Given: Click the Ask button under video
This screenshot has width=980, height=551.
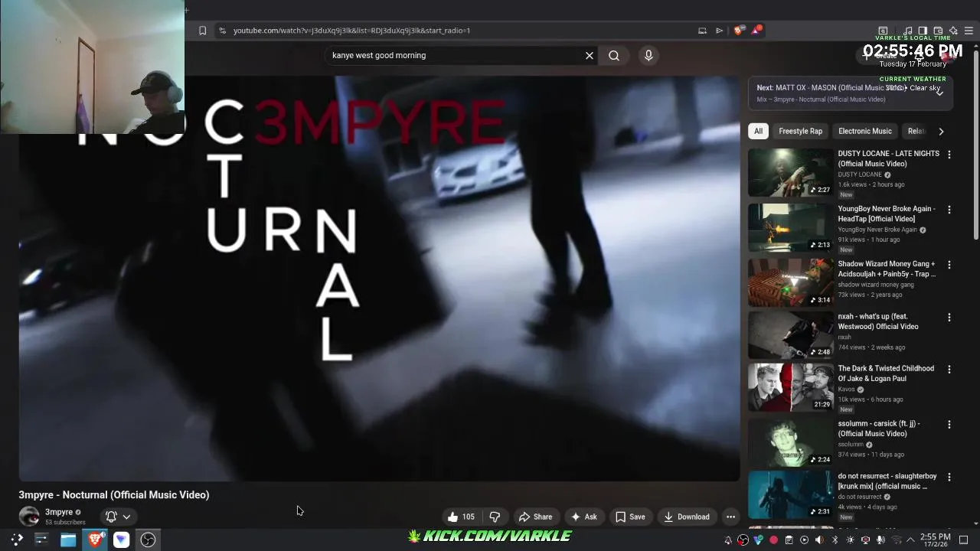Looking at the screenshot, I should (583, 517).
